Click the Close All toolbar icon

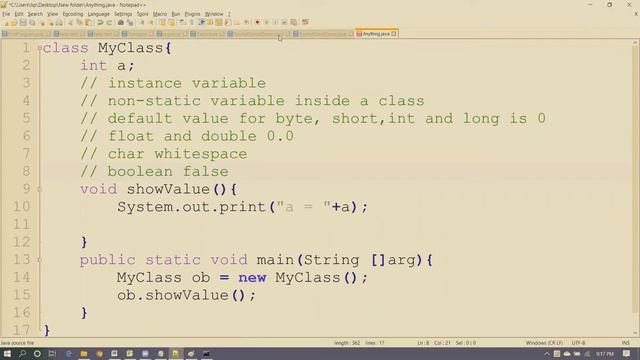(51, 22)
